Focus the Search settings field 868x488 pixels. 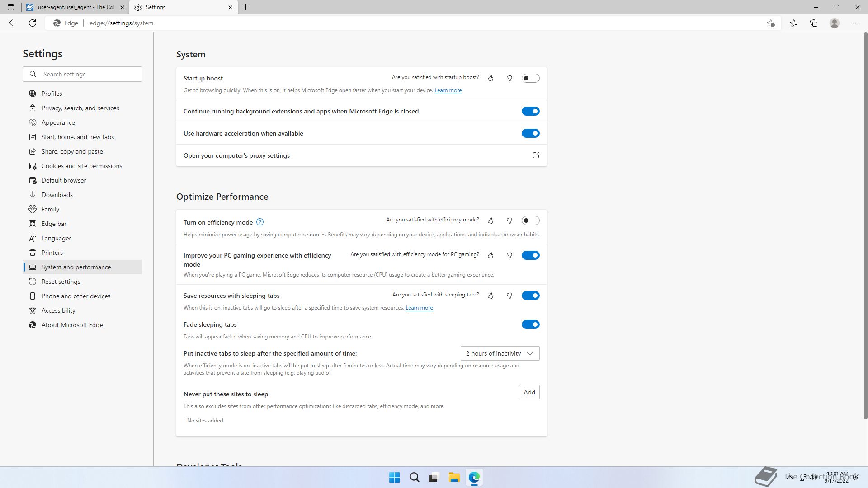(82, 74)
